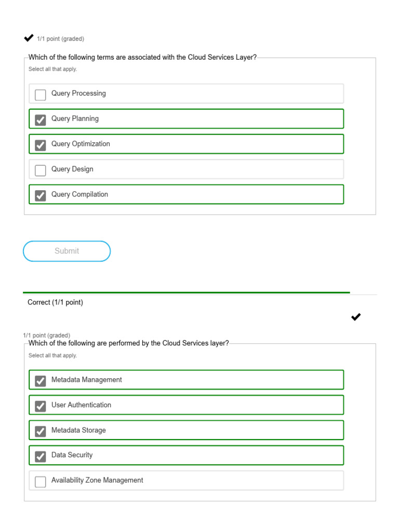Click the Correct (1/1 point) status text
The height and width of the screenshot is (532, 399).
pyautogui.click(x=55, y=302)
